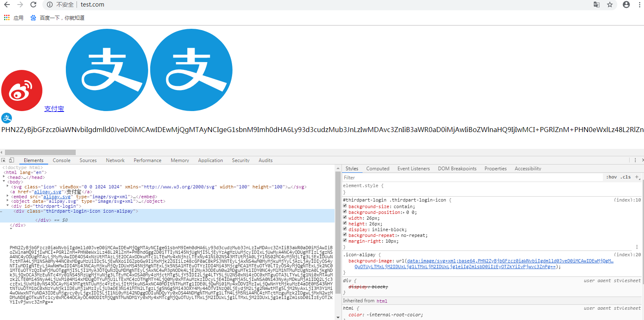
Task: Switch to the Console tab
Action: coord(62,160)
